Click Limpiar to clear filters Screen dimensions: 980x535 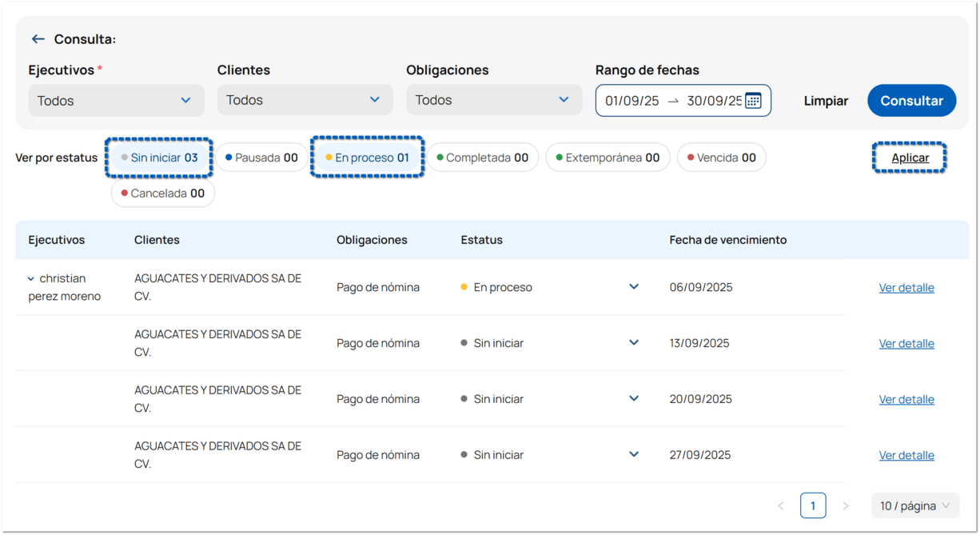pyautogui.click(x=826, y=101)
